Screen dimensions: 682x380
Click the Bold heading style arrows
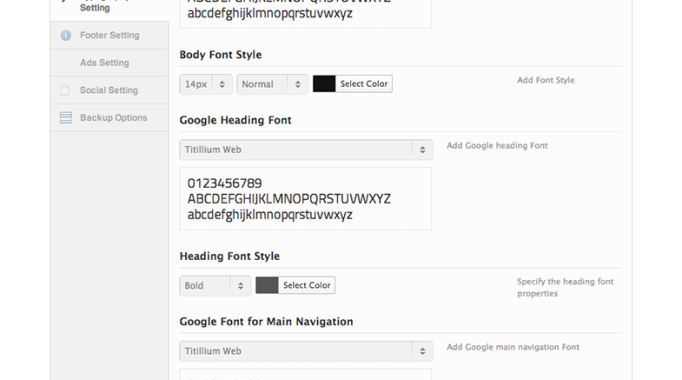(241, 286)
